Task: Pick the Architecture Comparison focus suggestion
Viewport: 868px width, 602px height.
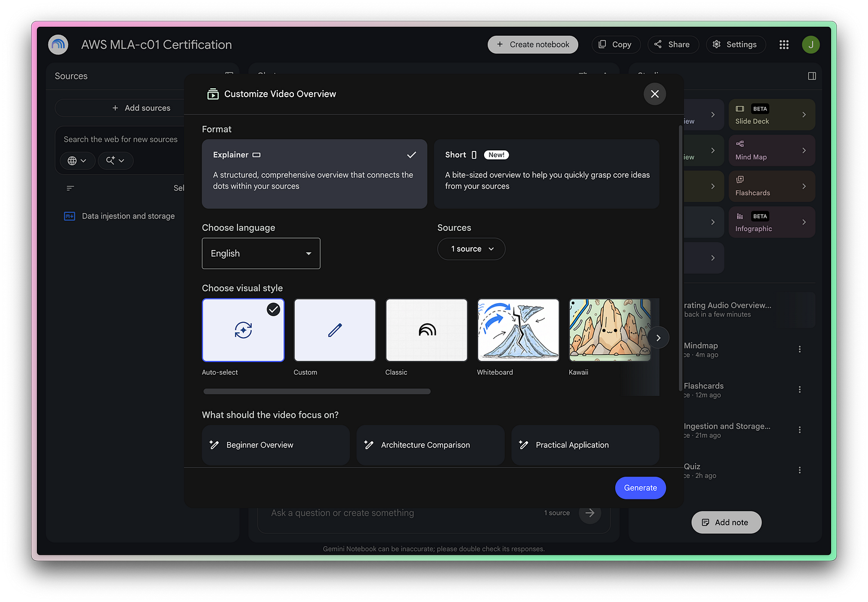Action: (430, 445)
